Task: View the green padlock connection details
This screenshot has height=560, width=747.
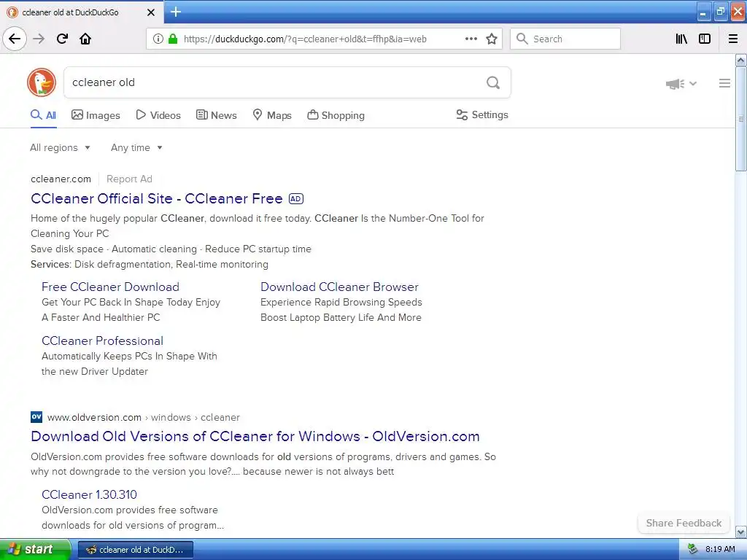Action: [172, 39]
